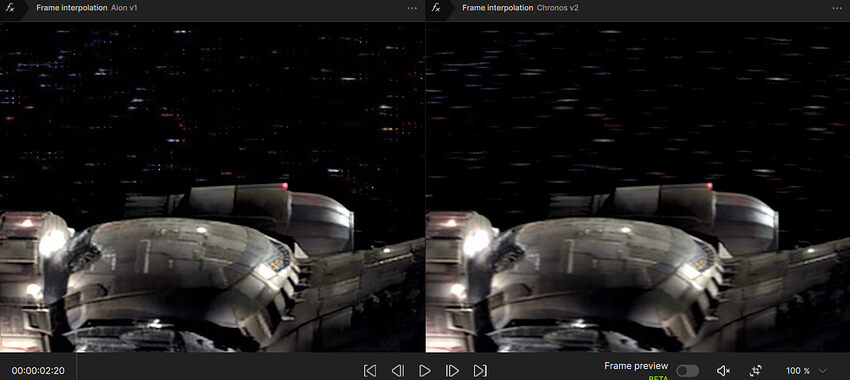Click the Frame preview label
This screenshot has width=850, height=380.
click(636, 366)
